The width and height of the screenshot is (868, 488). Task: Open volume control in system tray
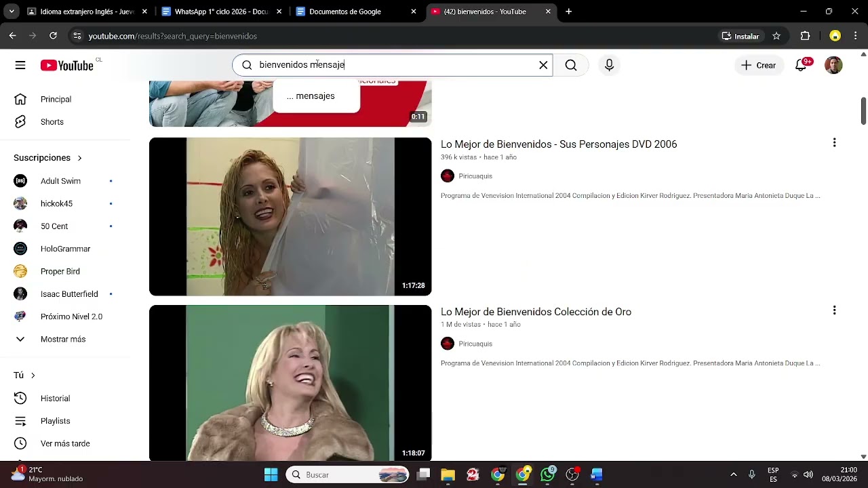point(808,474)
